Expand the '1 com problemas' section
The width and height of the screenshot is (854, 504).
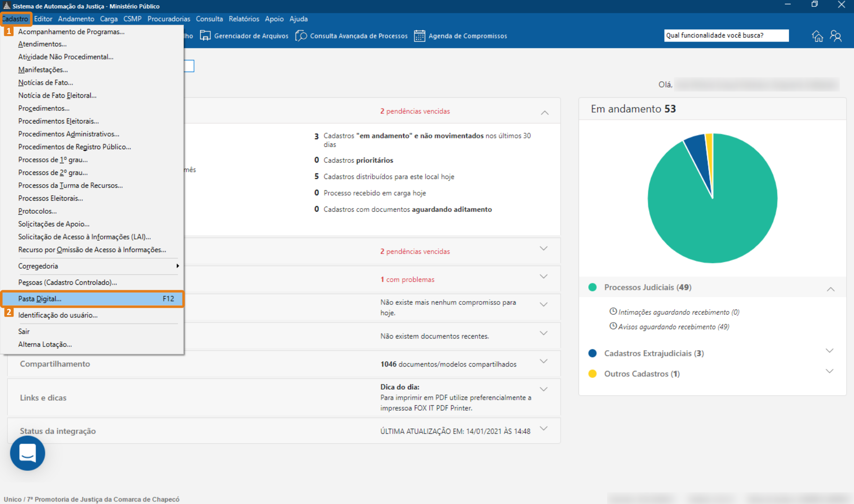(x=543, y=277)
